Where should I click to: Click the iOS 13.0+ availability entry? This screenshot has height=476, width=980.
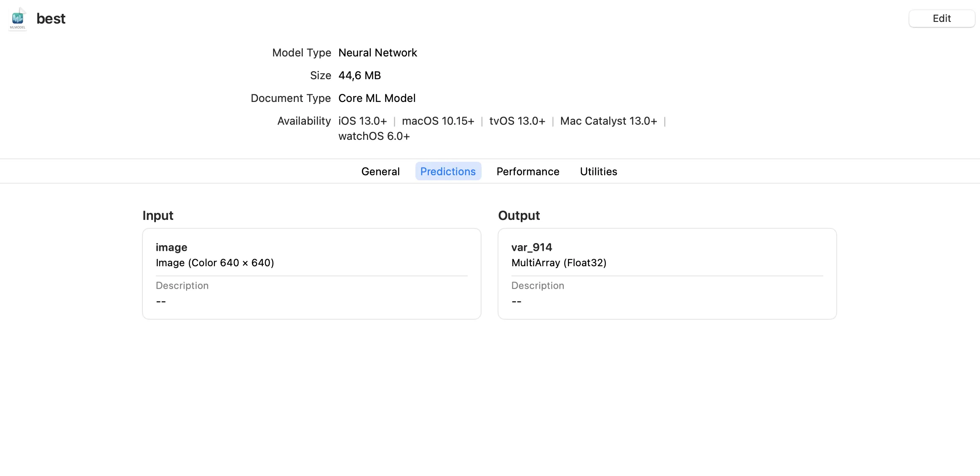[x=362, y=121]
